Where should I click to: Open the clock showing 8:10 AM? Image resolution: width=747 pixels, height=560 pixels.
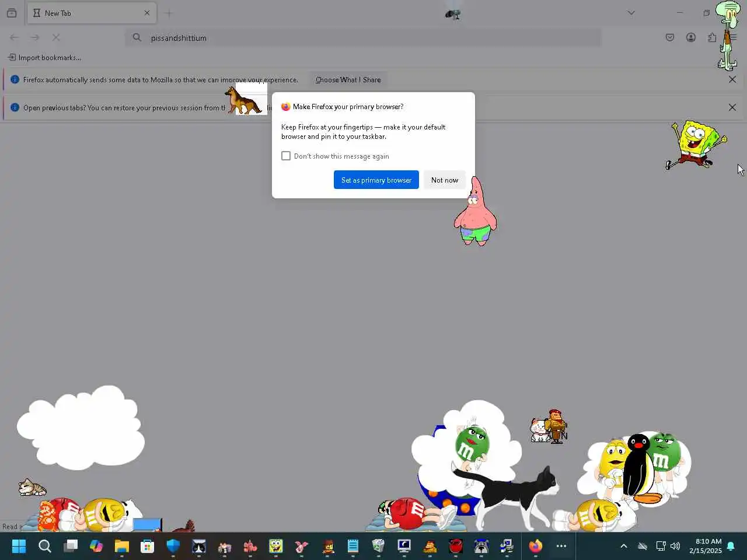pos(705,546)
